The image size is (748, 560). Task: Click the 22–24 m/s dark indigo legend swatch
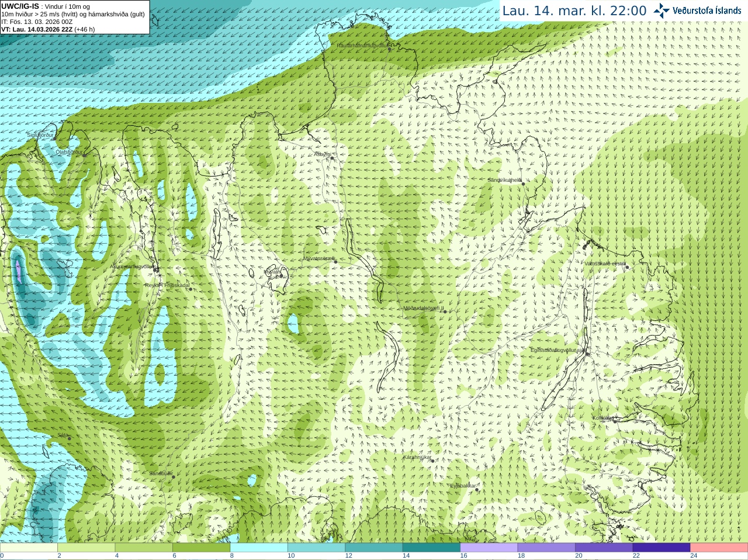[x=662, y=548]
